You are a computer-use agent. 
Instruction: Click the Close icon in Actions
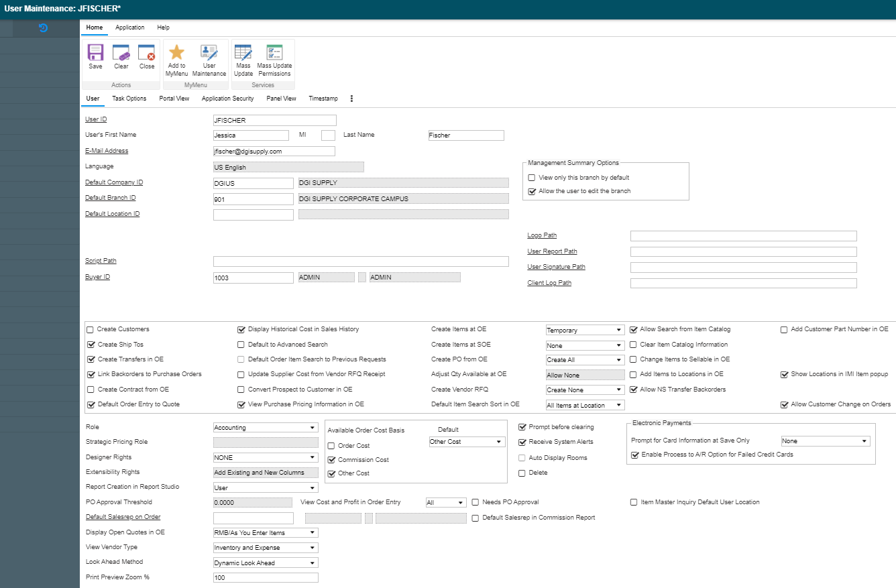tap(146, 54)
